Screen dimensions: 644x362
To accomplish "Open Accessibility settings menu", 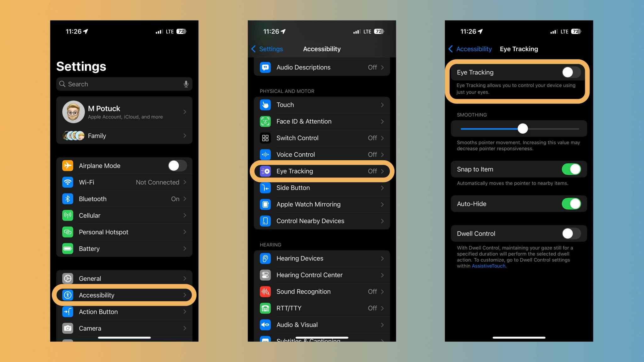I will tap(124, 295).
